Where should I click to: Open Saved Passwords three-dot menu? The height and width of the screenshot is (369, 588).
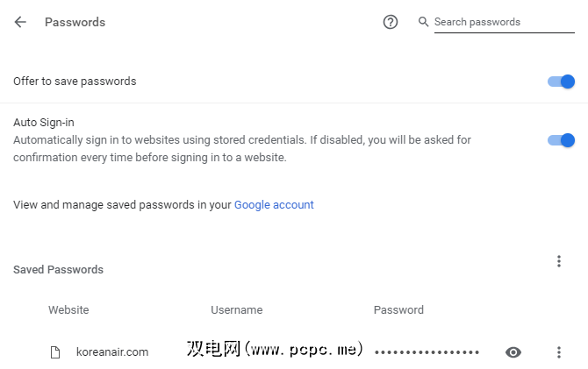click(559, 261)
